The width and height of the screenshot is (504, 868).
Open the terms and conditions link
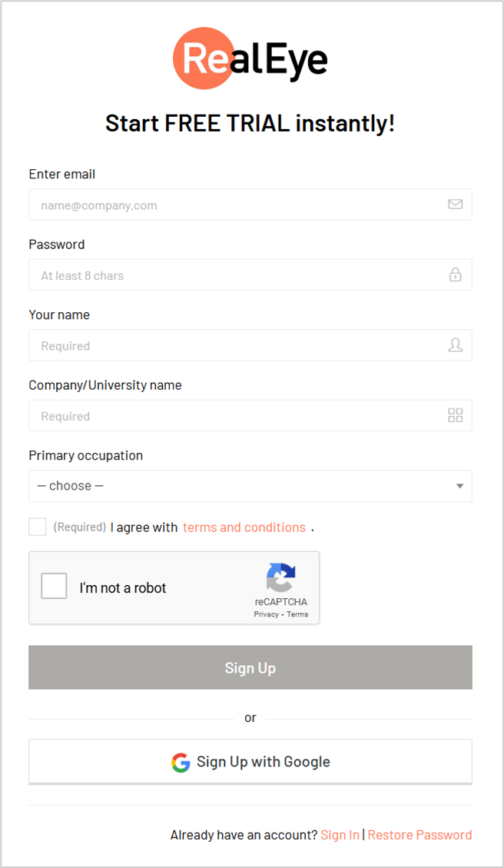coord(244,527)
